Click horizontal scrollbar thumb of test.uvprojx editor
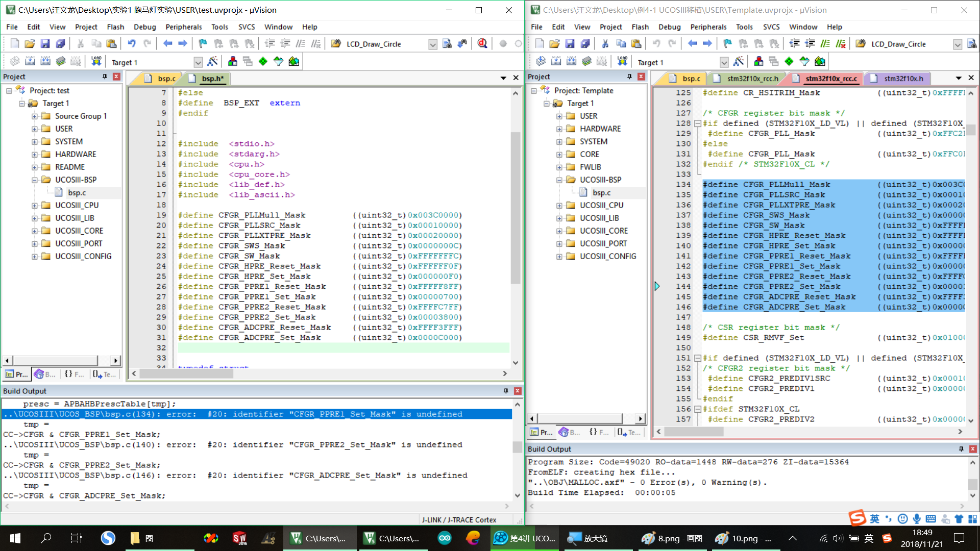The height and width of the screenshot is (551, 980). point(186,373)
